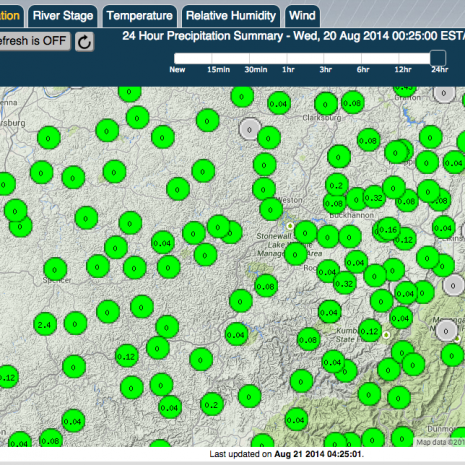Click the Clarksburg city label on map
The width and height of the screenshot is (465, 465).
(322, 118)
